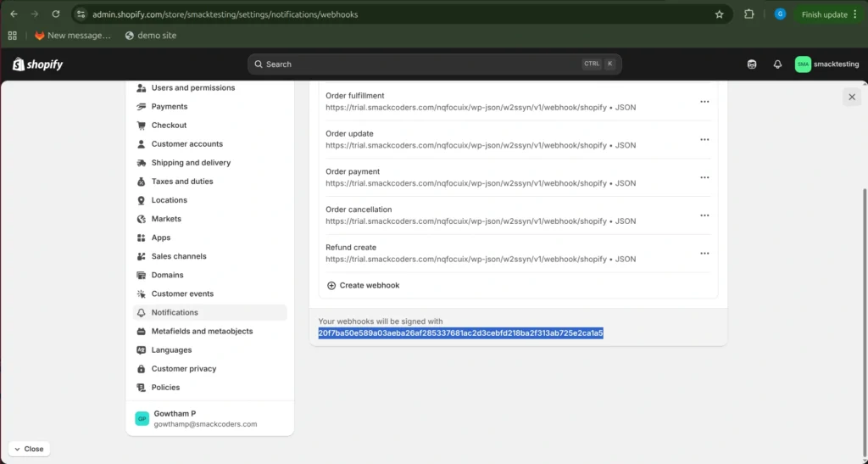Viewport: 868px width, 464px height.
Task: Open the smacktesting store account menu
Action: tap(827, 64)
